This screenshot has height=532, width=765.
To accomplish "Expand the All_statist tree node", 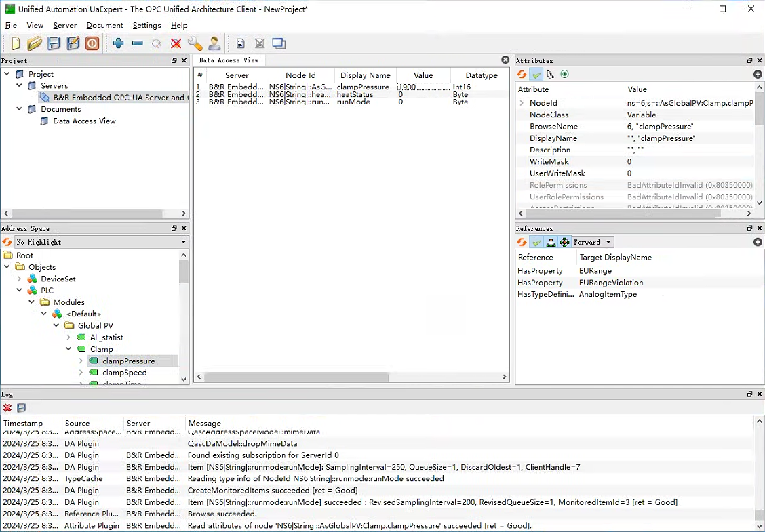I will pos(68,337).
